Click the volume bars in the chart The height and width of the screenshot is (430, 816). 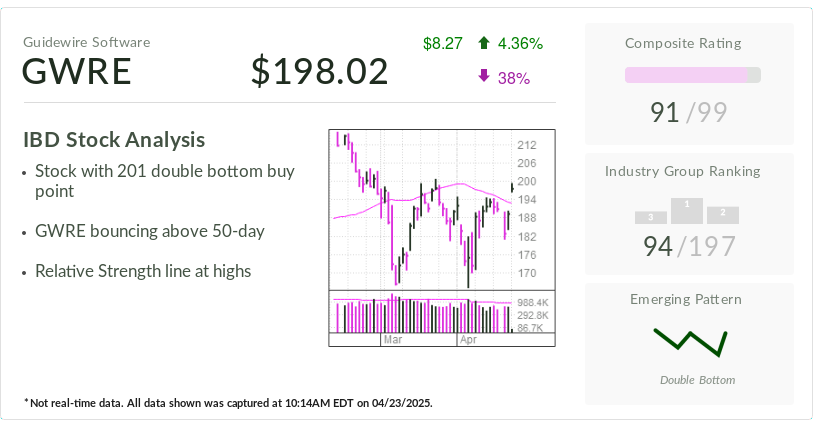coord(421,315)
